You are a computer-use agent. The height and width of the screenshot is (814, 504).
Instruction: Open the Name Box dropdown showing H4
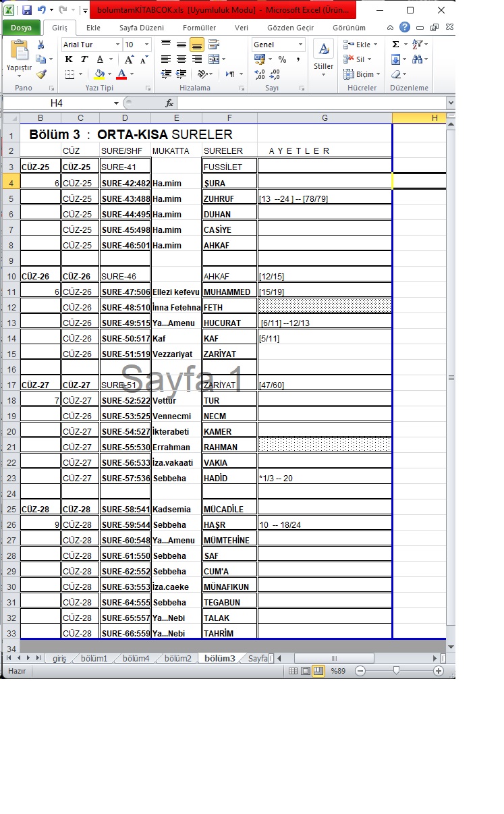pos(116,103)
